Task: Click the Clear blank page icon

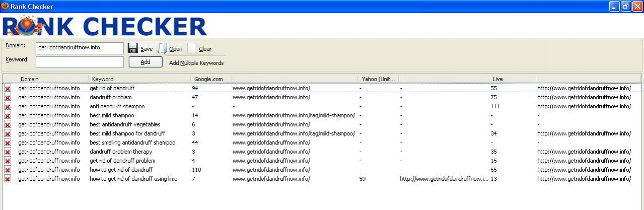Action: [191, 48]
